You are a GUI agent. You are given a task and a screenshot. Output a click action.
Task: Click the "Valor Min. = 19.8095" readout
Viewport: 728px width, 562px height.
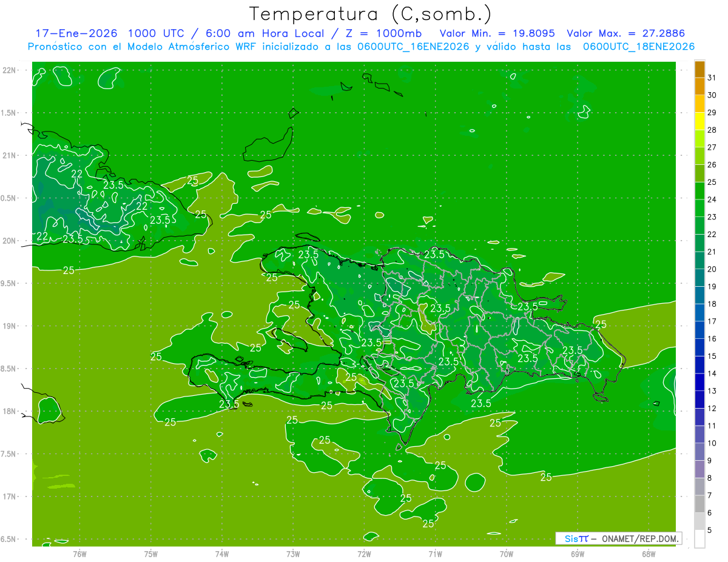(497, 34)
